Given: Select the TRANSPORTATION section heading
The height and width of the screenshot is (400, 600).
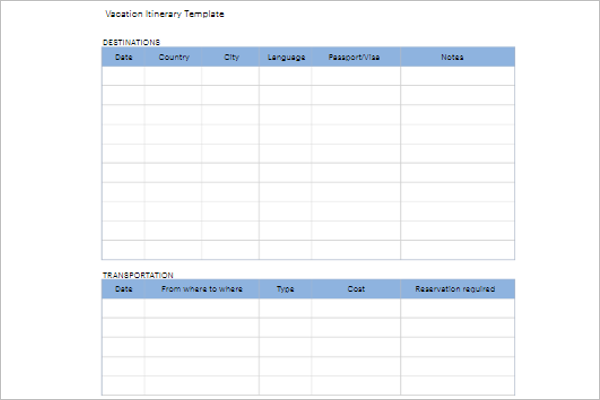Looking at the screenshot, I should [x=138, y=275].
